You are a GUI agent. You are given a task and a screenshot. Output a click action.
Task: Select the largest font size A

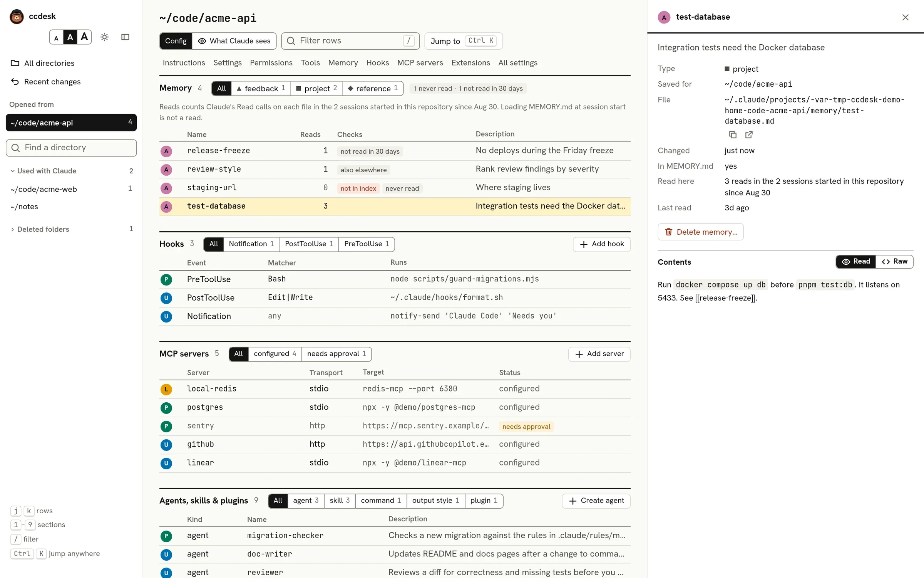click(84, 37)
